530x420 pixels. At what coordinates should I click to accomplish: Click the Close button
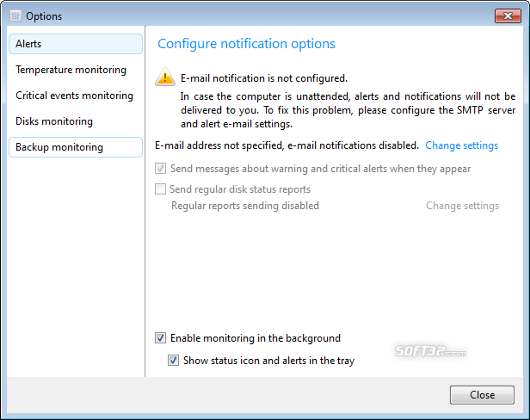(482, 395)
